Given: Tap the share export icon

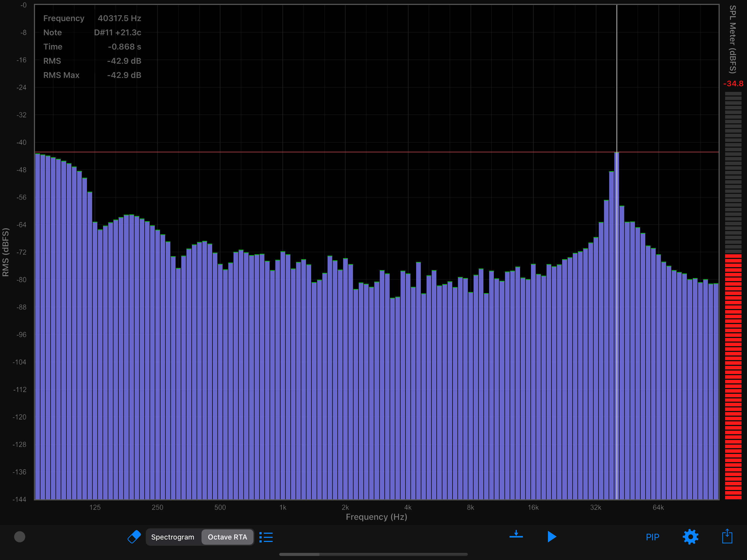Looking at the screenshot, I should click(x=727, y=536).
